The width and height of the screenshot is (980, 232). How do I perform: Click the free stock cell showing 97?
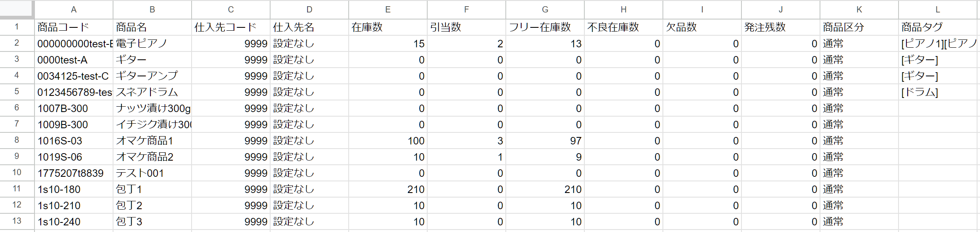pyautogui.click(x=545, y=141)
